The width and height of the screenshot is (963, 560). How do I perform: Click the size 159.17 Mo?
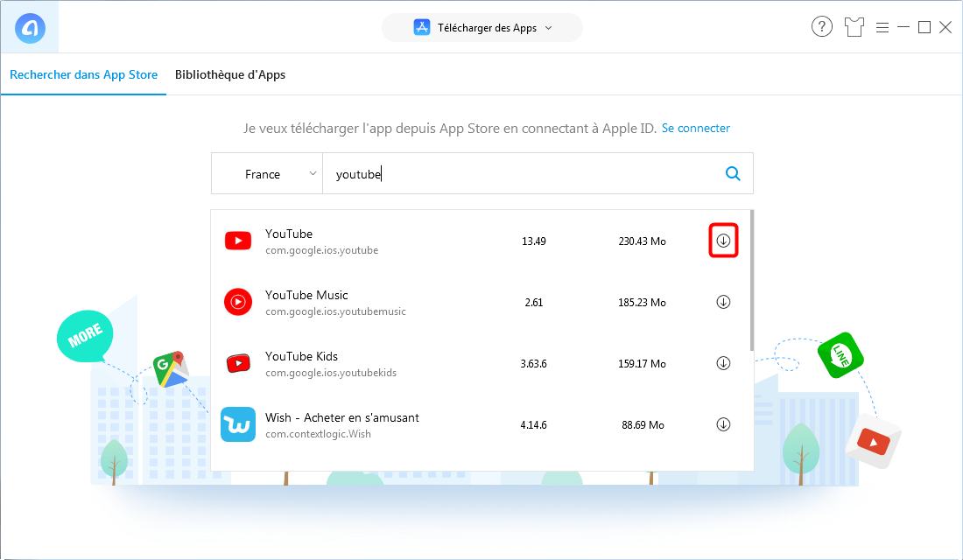(642, 364)
